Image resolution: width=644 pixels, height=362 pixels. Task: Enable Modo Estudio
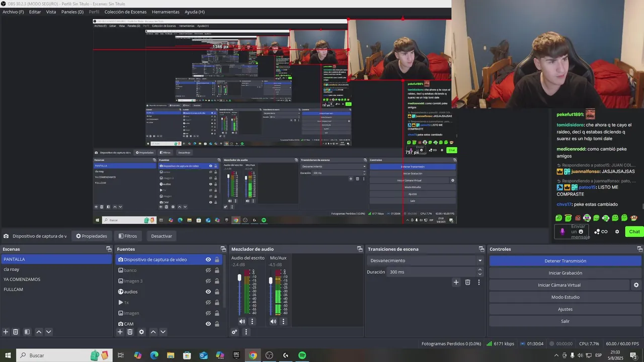coord(565,297)
